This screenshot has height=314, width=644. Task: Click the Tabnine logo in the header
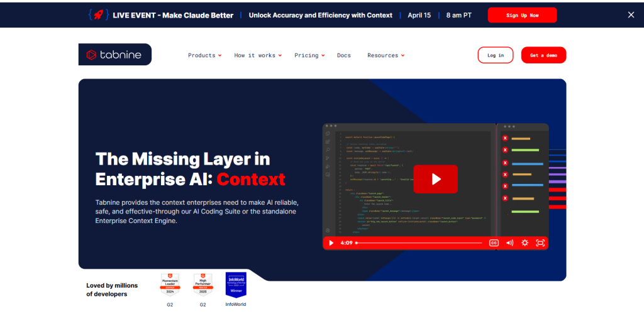[114, 55]
